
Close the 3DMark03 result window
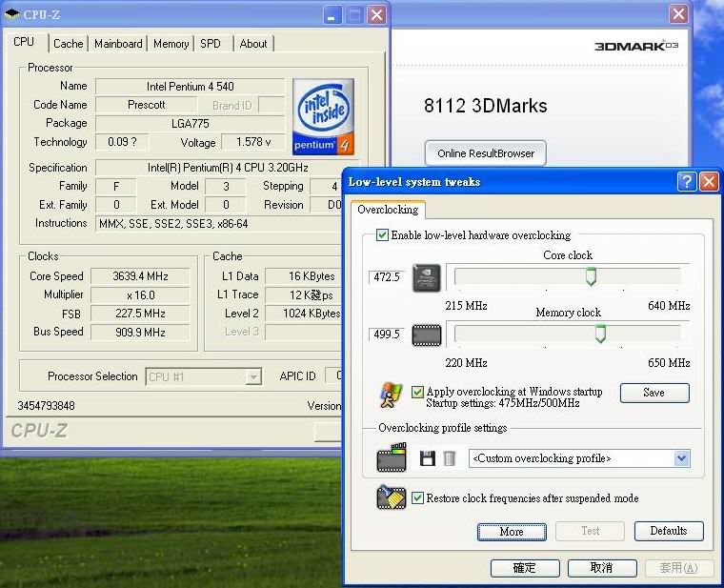(678, 14)
